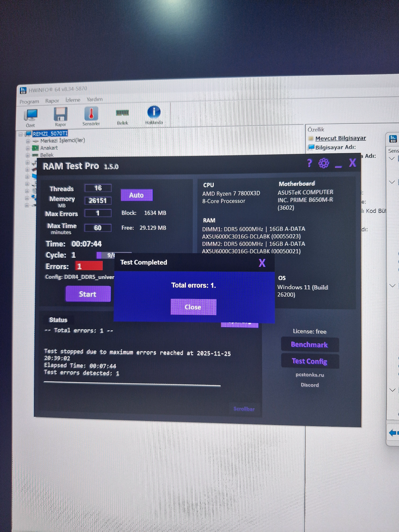This screenshot has width=399, height=532.
Task: Click the Bellek memory toolbar icon in HWiNFO
Action: 122,116
